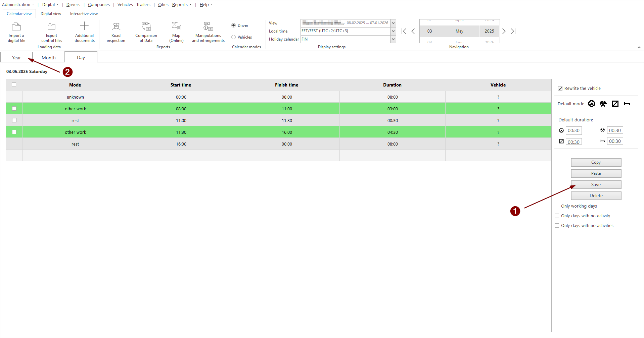
Task: Click the Mode column header
Action: tap(75, 85)
